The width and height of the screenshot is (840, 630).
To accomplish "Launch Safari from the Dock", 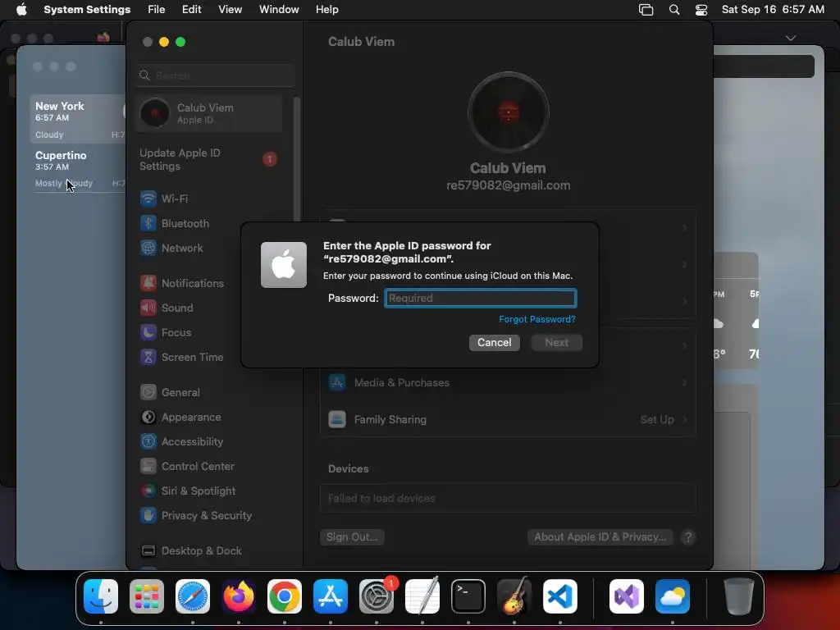I will point(193,596).
